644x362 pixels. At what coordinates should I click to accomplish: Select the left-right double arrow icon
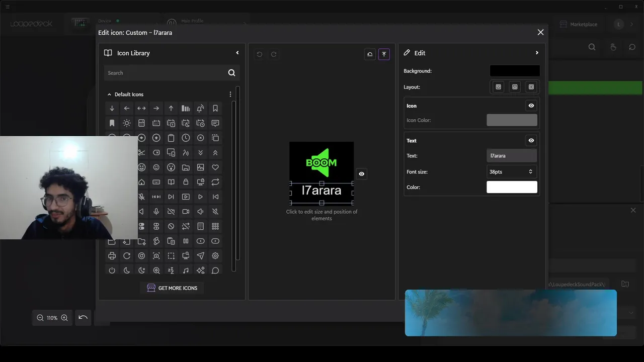pyautogui.click(x=141, y=108)
